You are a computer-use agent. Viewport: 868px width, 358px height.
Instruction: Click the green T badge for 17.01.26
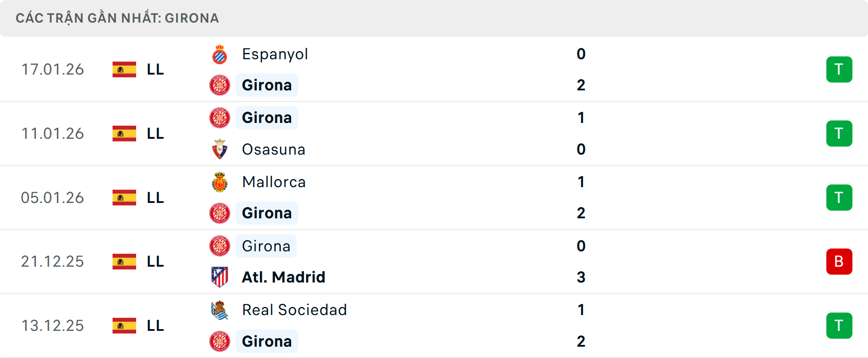[839, 70]
